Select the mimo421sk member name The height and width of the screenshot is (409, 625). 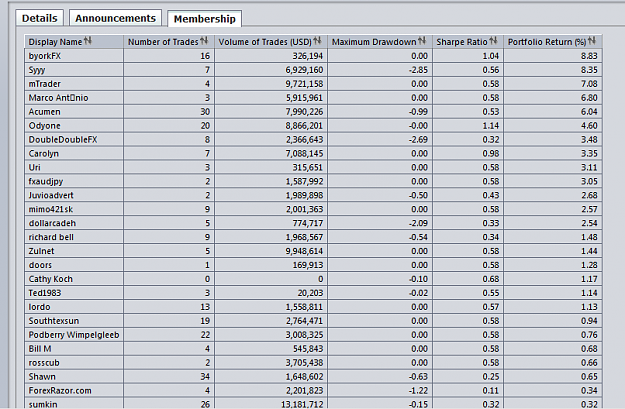[x=51, y=209]
